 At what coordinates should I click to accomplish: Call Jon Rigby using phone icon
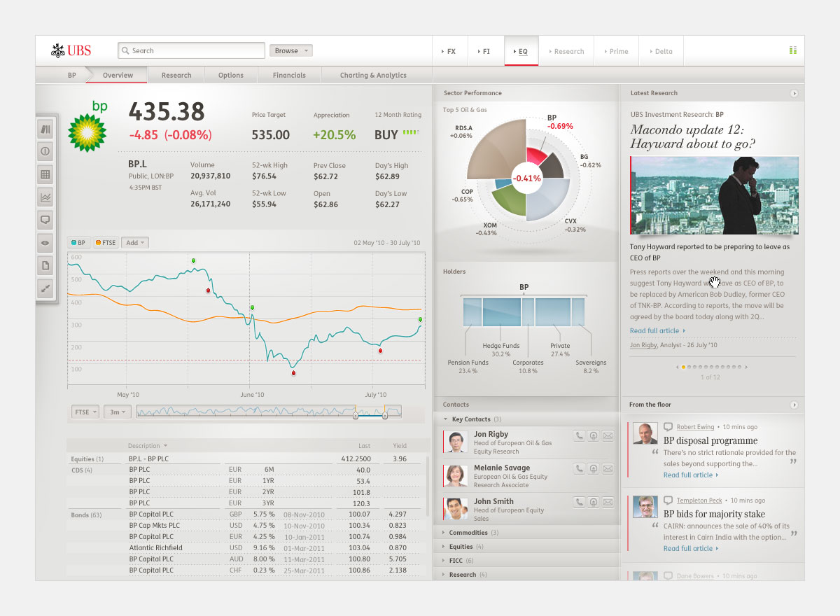point(579,435)
